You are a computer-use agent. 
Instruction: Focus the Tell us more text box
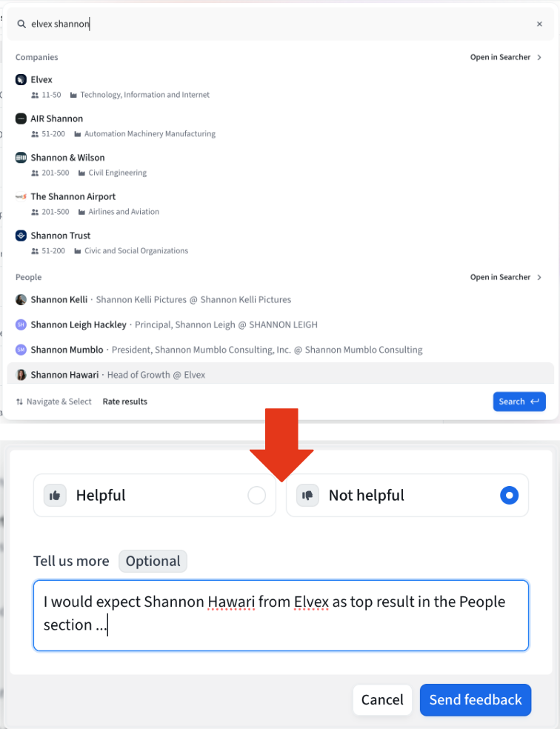coord(281,616)
